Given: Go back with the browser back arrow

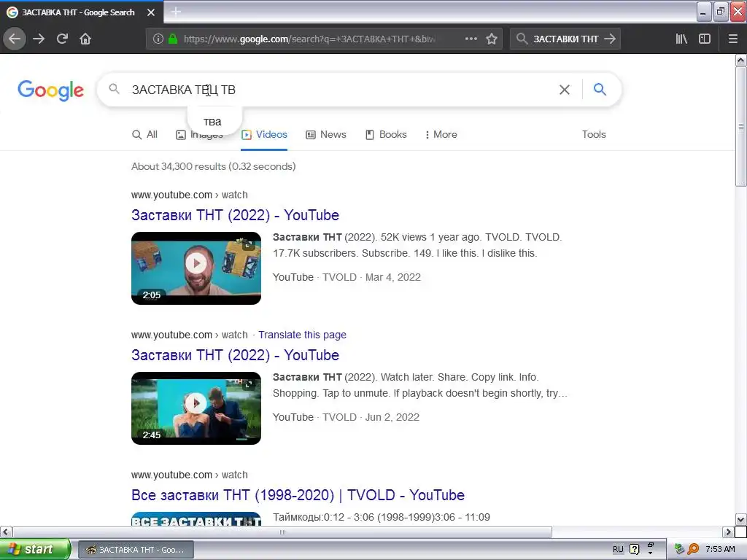Looking at the screenshot, I should 15,39.
